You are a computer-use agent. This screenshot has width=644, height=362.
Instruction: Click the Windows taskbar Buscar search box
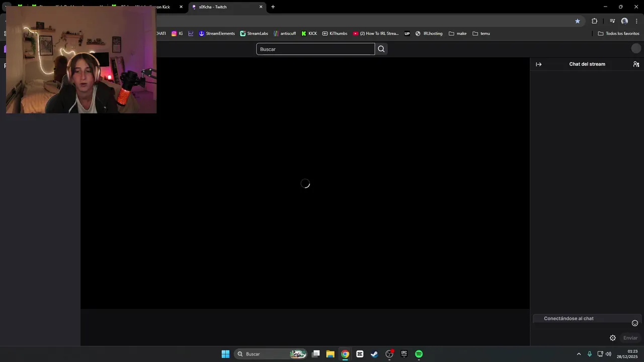271,354
